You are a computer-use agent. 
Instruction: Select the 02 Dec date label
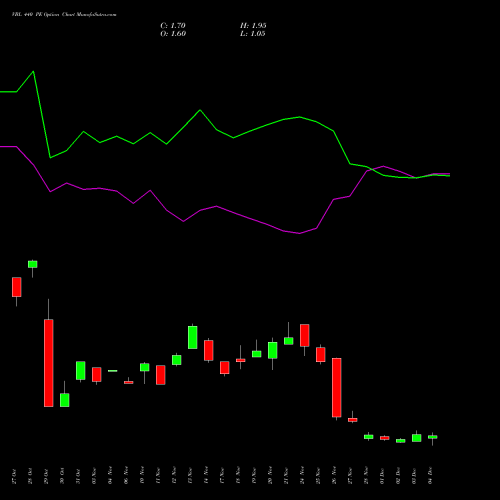pos(398,476)
